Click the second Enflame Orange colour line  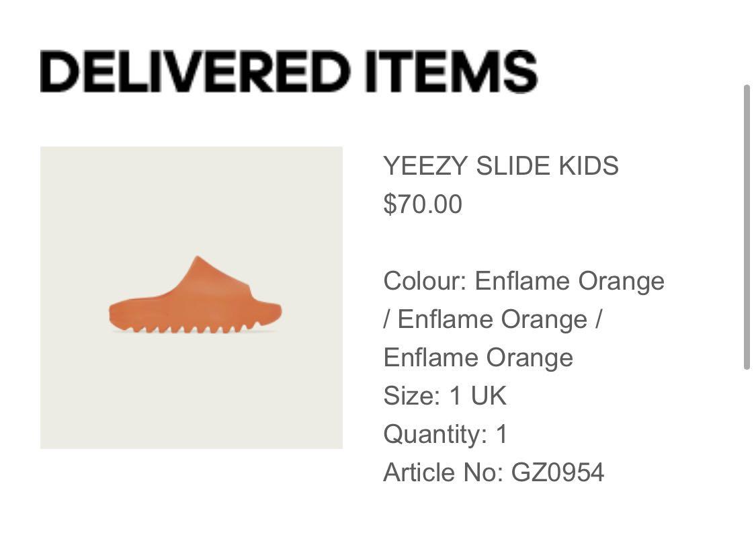[493, 319]
